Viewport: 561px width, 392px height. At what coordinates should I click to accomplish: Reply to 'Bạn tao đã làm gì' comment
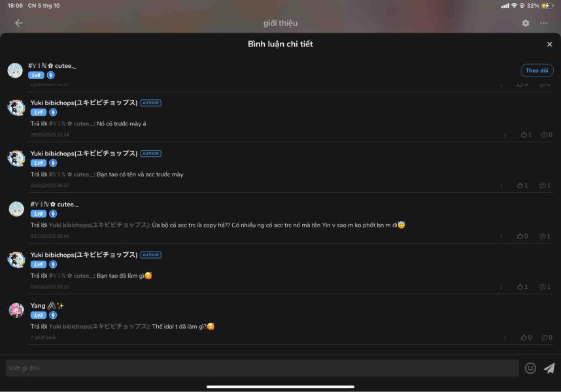[545, 287]
